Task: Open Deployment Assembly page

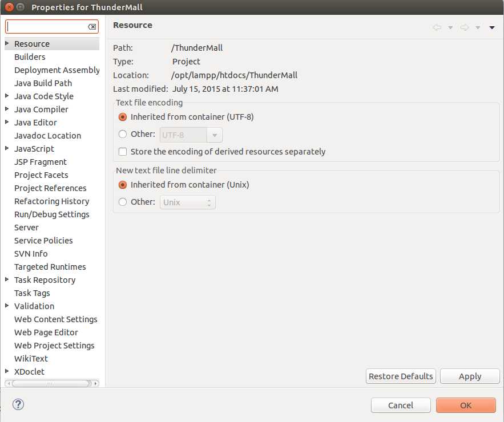Action: tap(57, 70)
